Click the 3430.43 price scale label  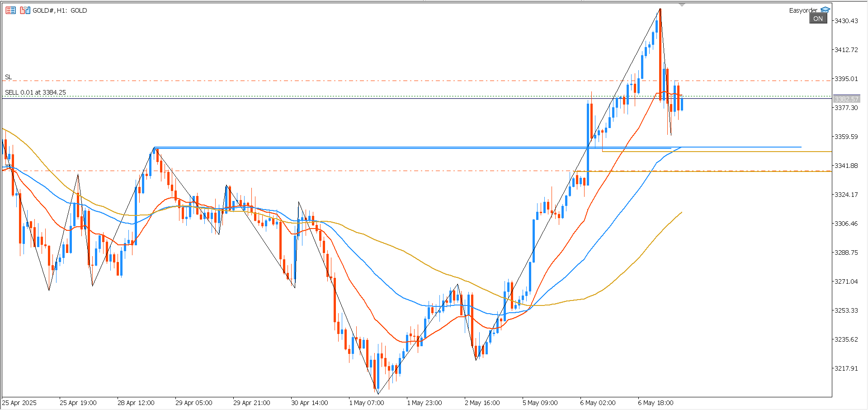coord(846,21)
